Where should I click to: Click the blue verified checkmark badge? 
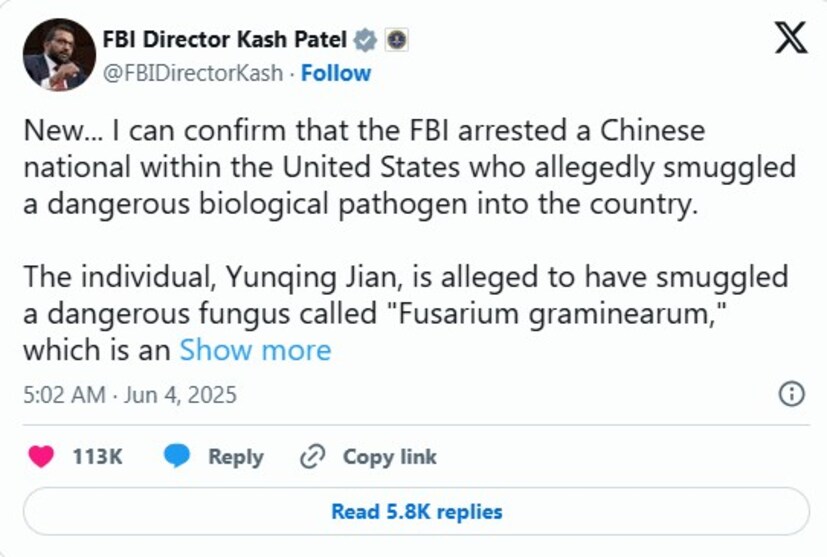click(x=367, y=40)
